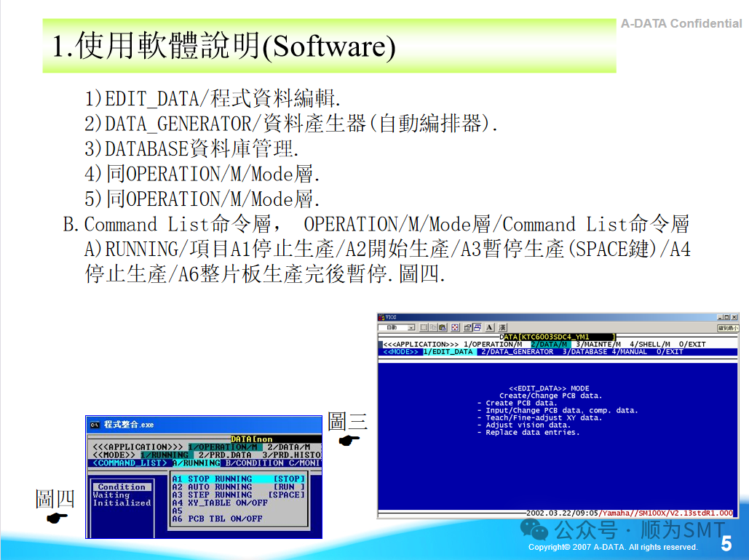Select 0/EXIT in VIOS mode row
Screen dimensions: 749x560
(670, 352)
